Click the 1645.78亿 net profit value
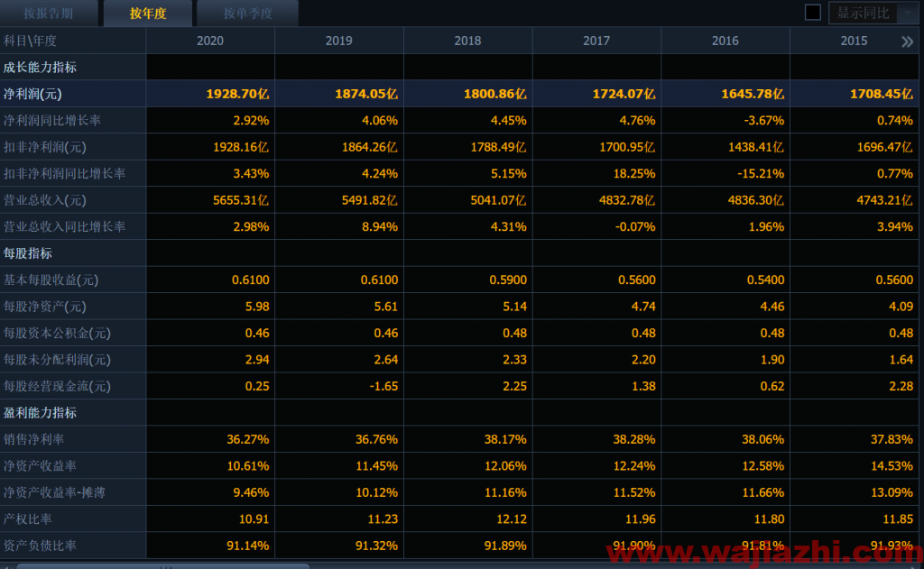This screenshot has height=569, width=924. pos(753,94)
